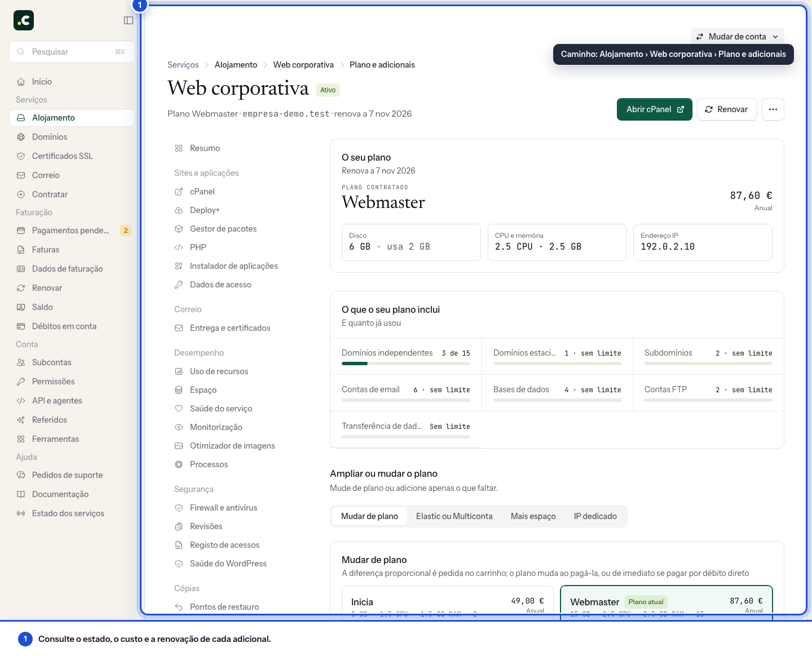Open Web corporativa breadcrumb link
Screen dimensions: 812x656
pyautogui.click(x=303, y=65)
